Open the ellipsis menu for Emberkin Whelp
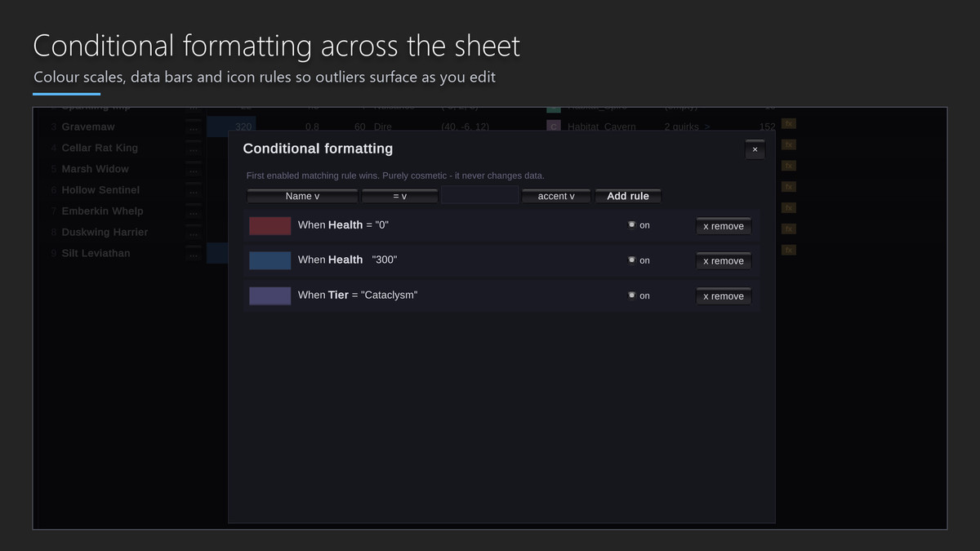The height and width of the screenshot is (551, 980). click(x=194, y=213)
